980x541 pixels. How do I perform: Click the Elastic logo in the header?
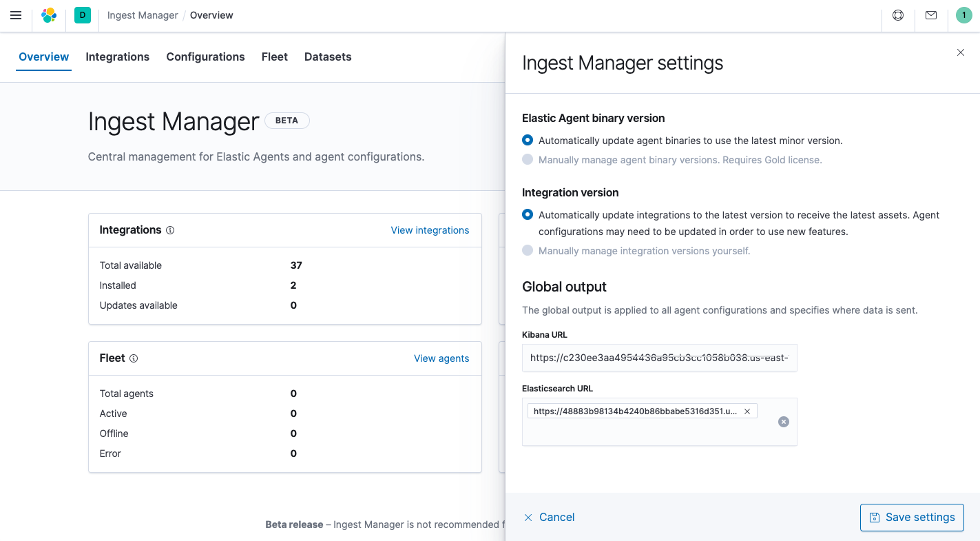point(48,15)
